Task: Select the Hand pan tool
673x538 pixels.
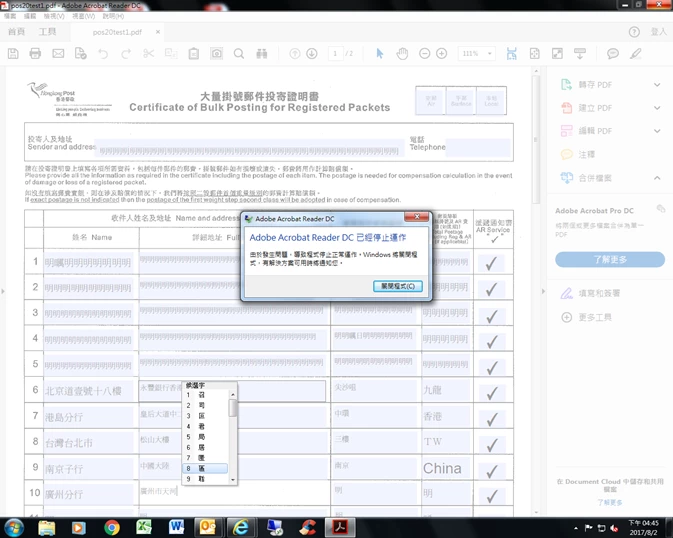Action: click(402, 54)
